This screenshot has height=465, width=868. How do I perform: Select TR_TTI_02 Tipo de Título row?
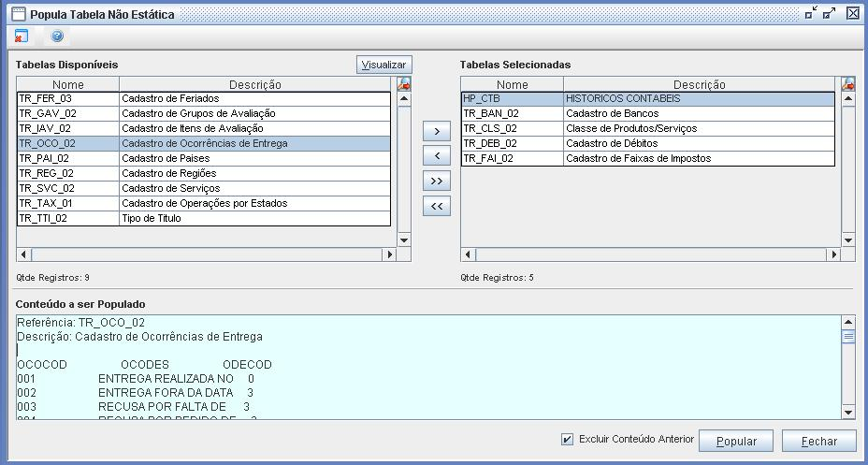pos(204,218)
